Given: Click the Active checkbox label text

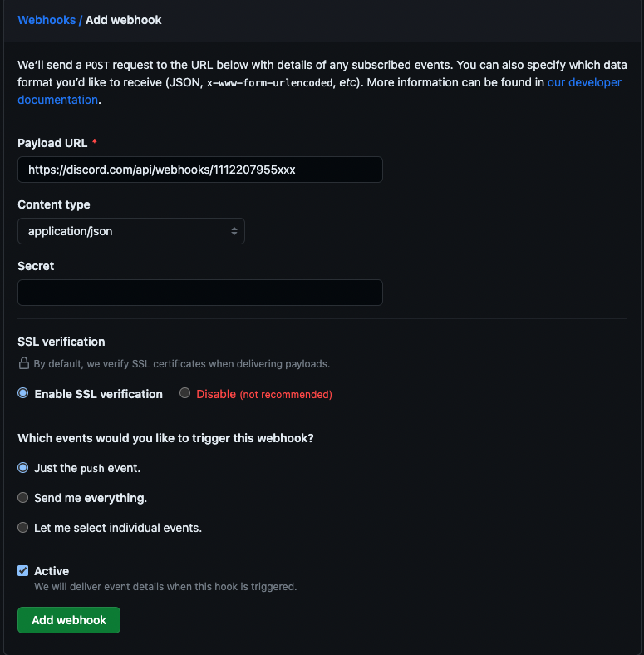Looking at the screenshot, I should [52, 571].
